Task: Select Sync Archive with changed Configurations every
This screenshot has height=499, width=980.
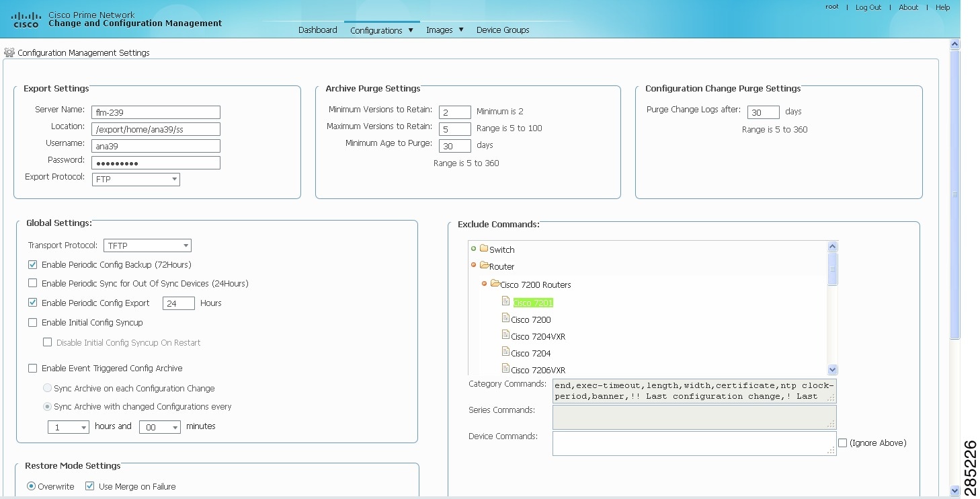Action: click(x=47, y=406)
